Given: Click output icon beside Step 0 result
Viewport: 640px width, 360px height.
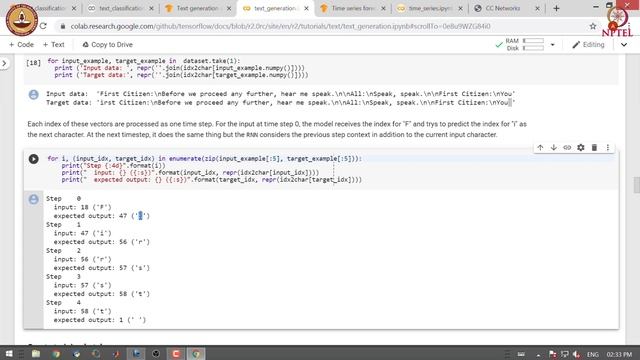Looking at the screenshot, I should click(x=33, y=199).
